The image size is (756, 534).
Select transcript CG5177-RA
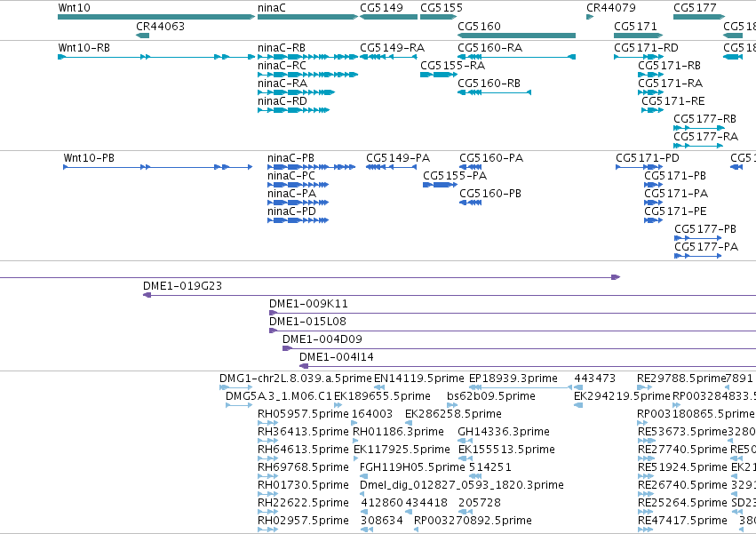(x=697, y=146)
